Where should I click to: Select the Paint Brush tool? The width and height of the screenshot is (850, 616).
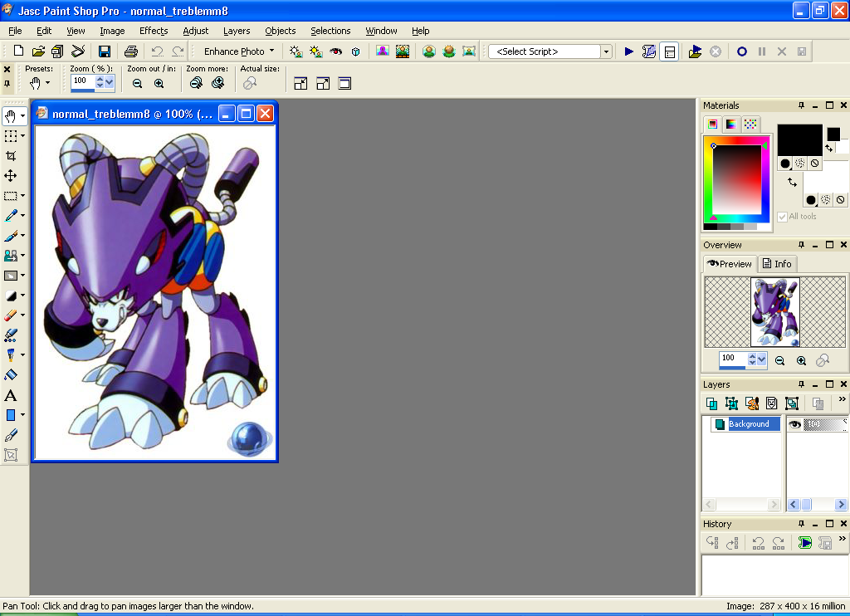[x=10, y=235]
